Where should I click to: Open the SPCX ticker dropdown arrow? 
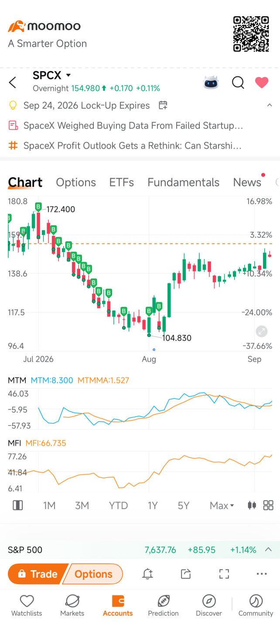68,76
